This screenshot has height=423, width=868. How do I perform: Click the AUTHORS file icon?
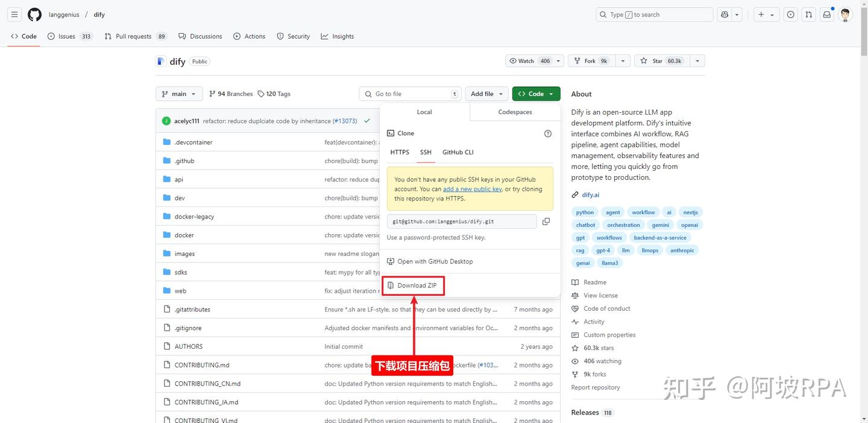click(x=167, y=346)
